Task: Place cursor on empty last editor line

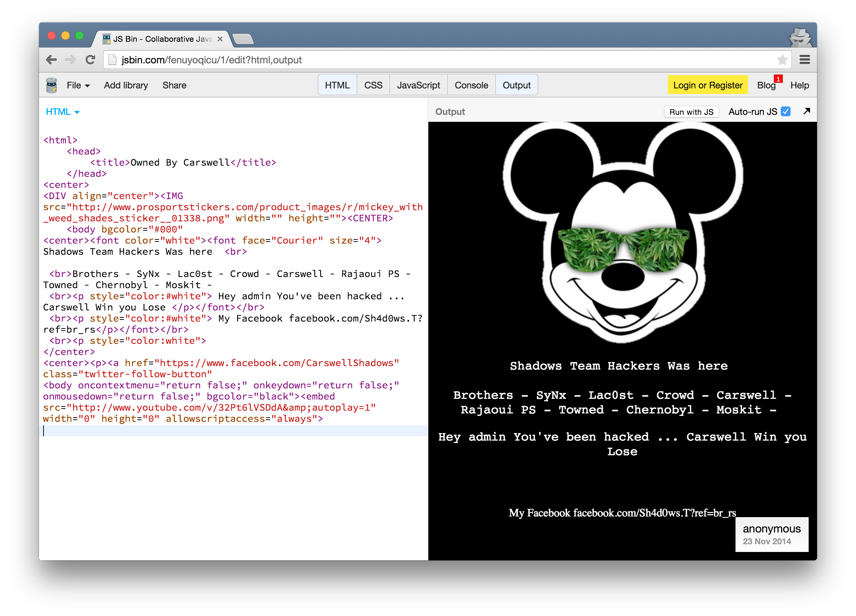Action: pos(233,431)
